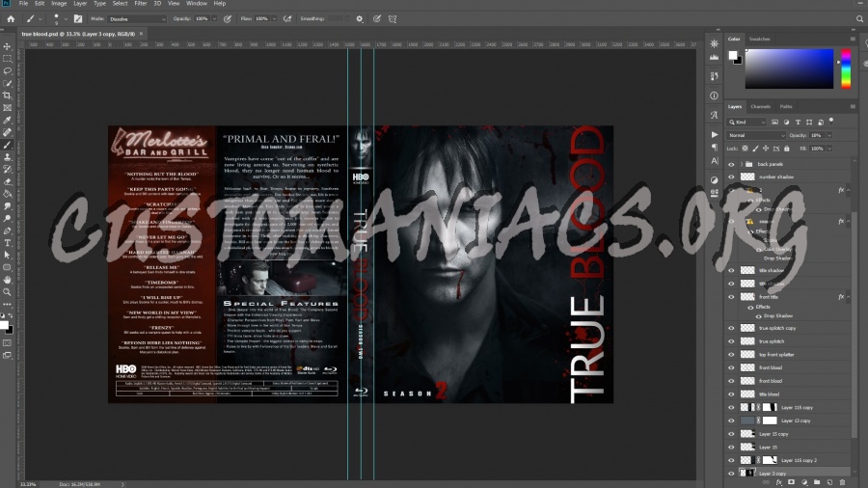Toggle lock all for layer
Screen dimensions: 868x488
point(787,149)
